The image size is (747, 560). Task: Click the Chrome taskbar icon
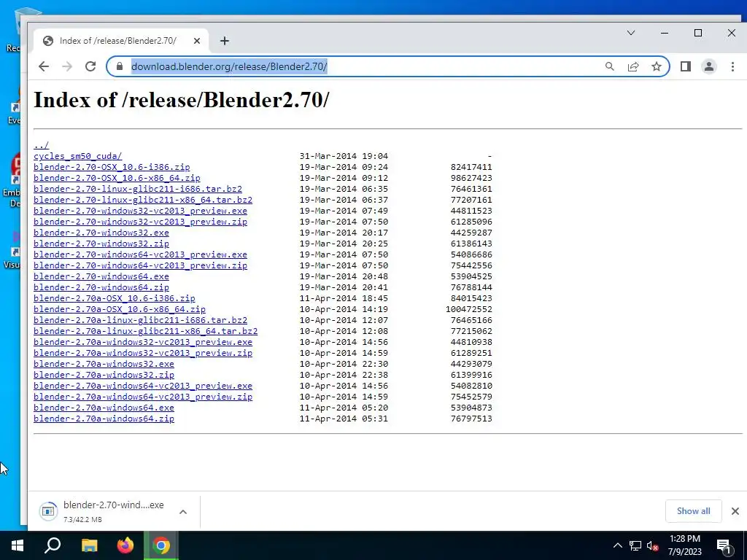coord(161,545)
